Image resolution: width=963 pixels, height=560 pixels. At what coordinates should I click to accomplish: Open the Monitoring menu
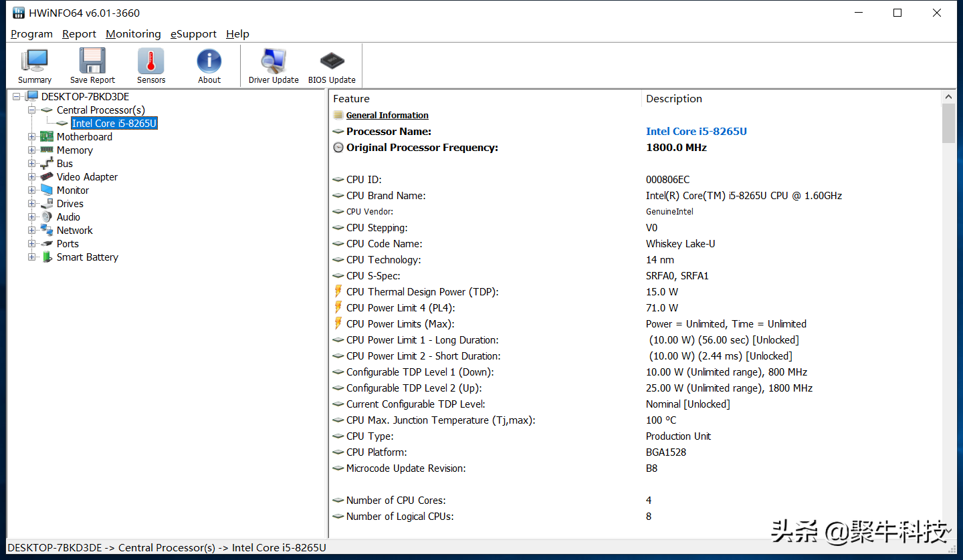click(x=133, y=34)
